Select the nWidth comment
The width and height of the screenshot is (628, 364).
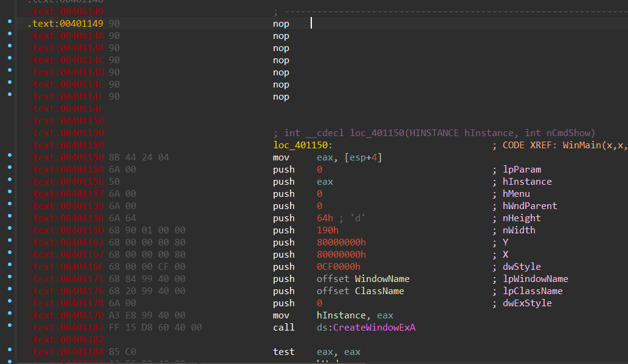click(x=519, y=230)
